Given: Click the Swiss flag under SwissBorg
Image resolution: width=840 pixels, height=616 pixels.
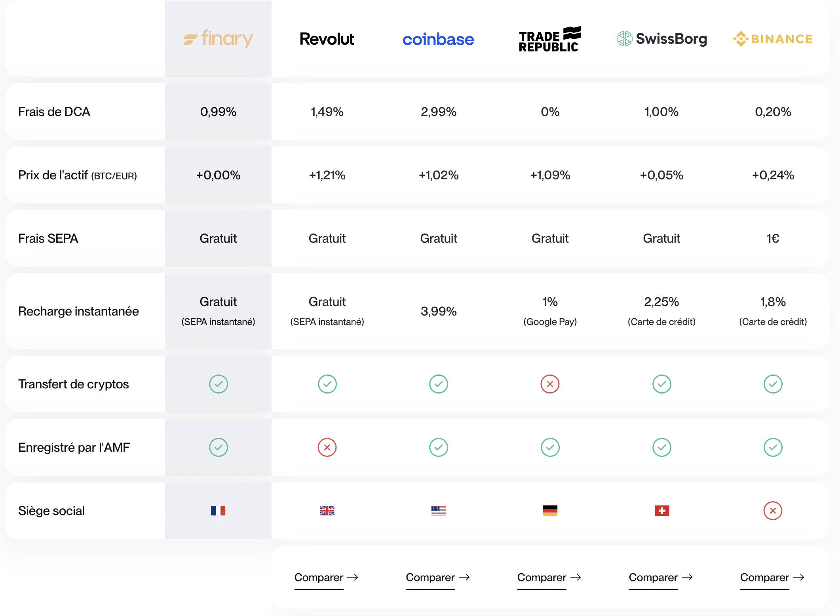Looking at the screenshot, I should tap(662, 511).
